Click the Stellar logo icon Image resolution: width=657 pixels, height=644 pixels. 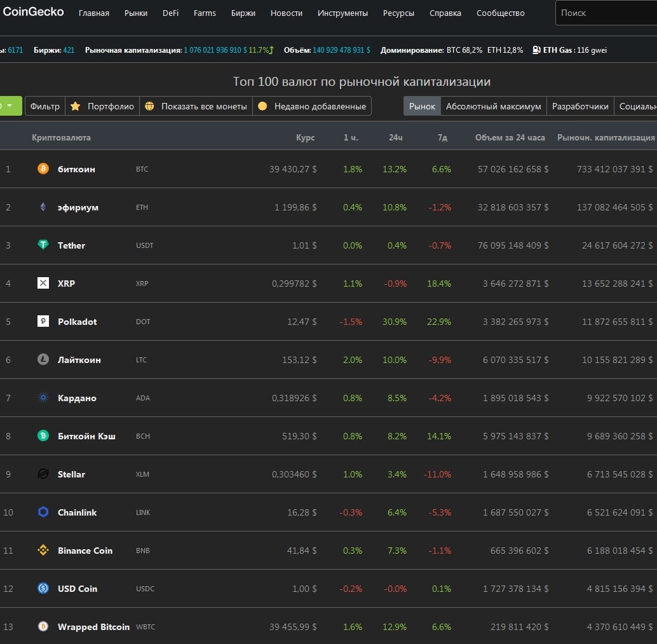point(43,474)
